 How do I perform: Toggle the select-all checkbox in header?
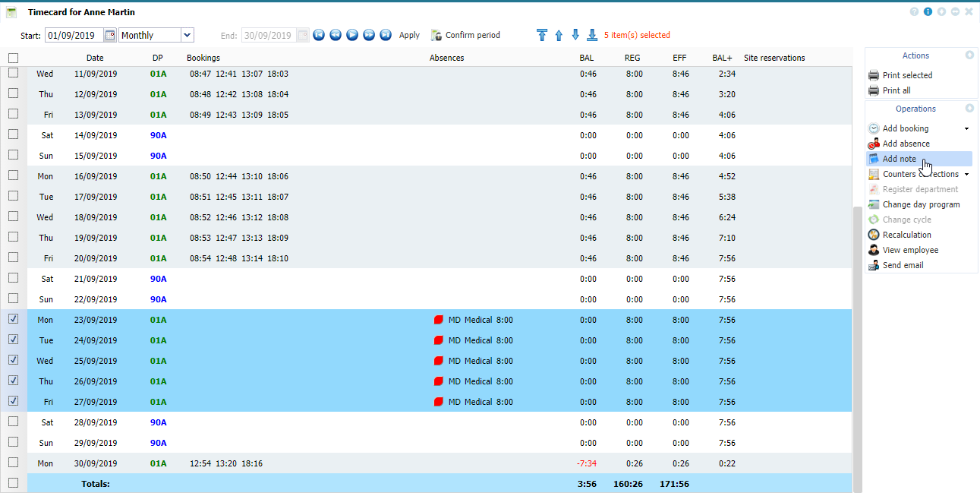[14, 58]
